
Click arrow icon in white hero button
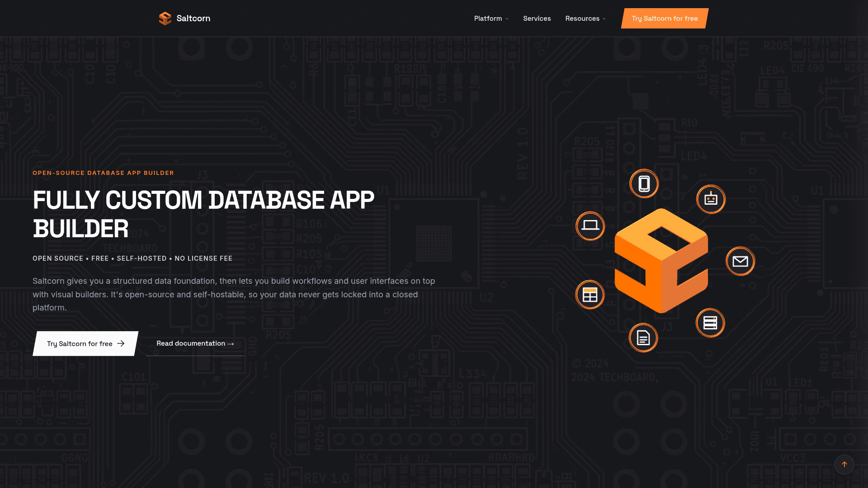point(121,343)
